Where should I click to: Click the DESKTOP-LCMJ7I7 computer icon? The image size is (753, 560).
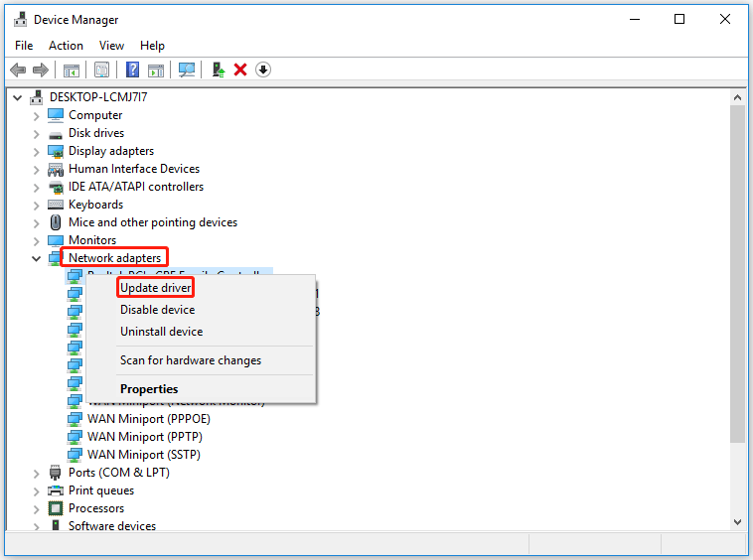tap(37, 97)
